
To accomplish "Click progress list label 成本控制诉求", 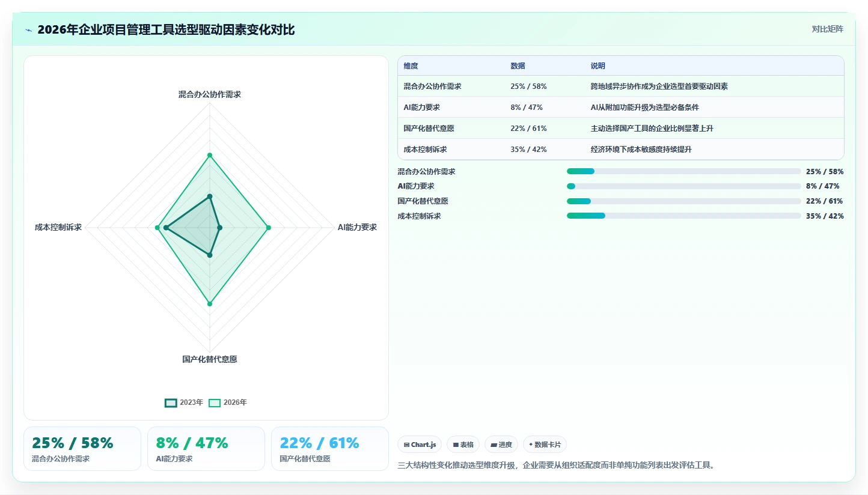I will coord(419,216).
